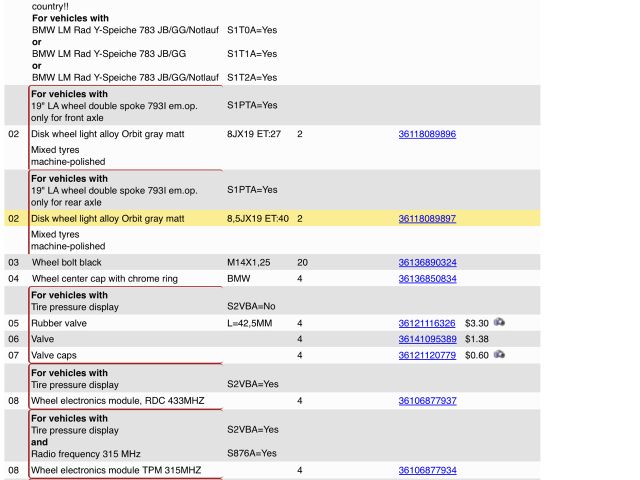Image resolution: width=640 pixels, height=480 pixels.
Task: Click Valve caps link 36121120779
Action: click(x=427, y=355)
